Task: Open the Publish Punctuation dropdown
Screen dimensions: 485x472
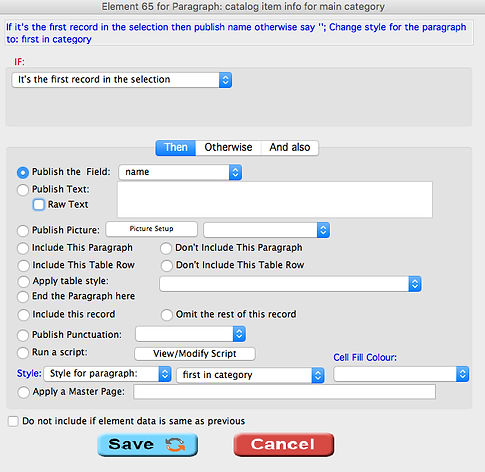Action: (x=190, y=334)
